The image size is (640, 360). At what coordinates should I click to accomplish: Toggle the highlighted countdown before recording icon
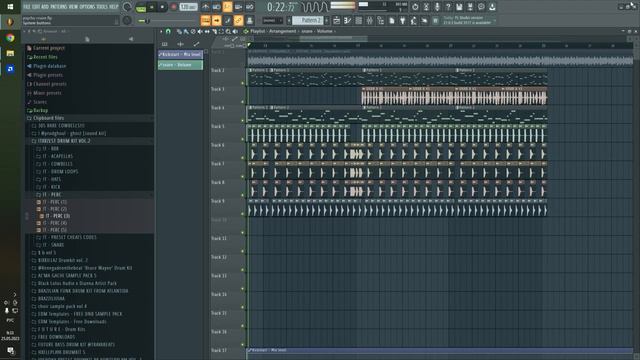[x=227, y=7]
